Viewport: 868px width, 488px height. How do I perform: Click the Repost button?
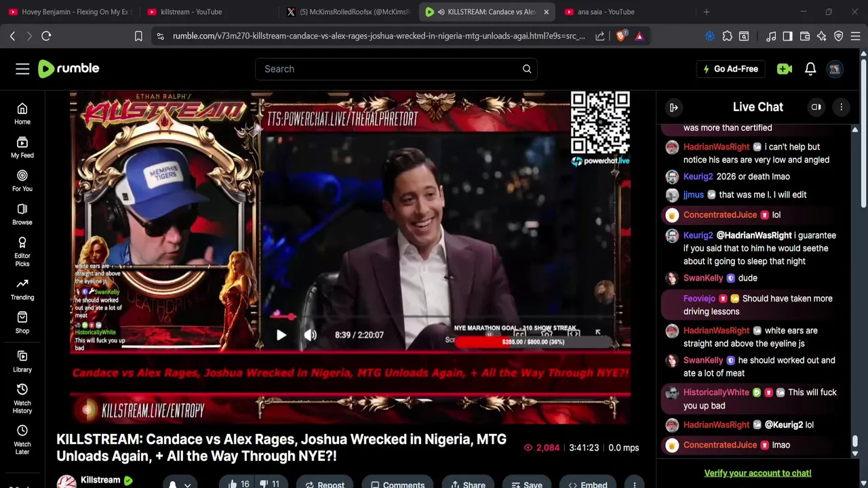(325, 484)
